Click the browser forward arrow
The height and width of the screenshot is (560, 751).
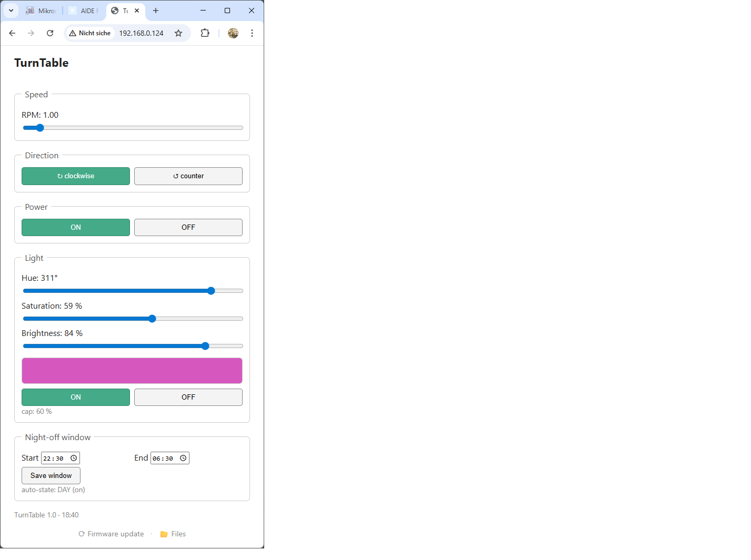[x=31, y=33]
